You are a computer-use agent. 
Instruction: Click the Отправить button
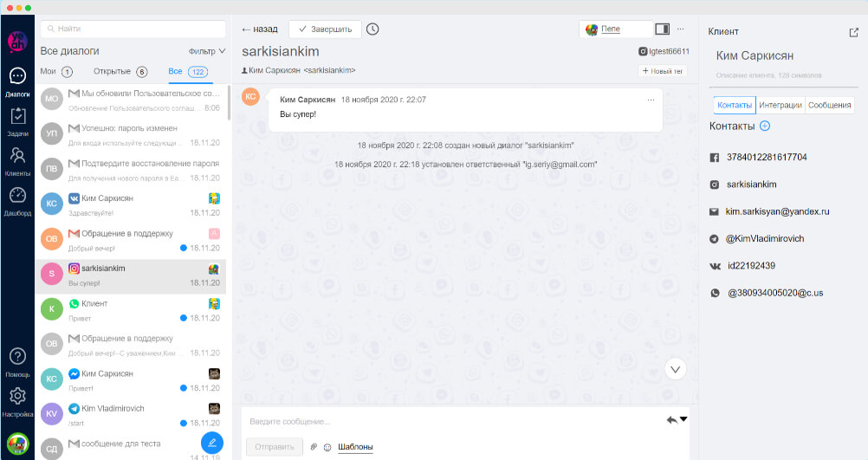(x=275, y=447)
